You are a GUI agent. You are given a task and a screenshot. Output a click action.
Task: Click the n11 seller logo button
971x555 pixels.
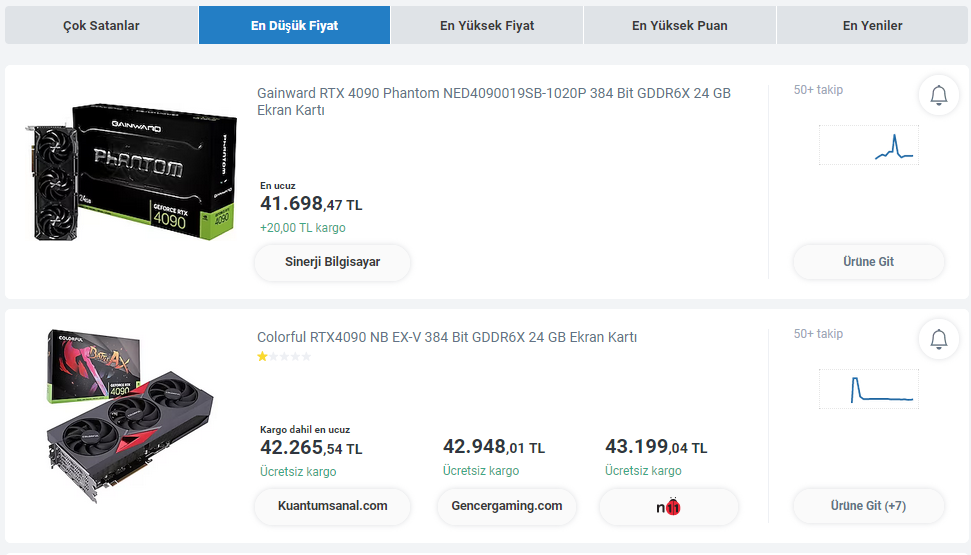coord(668,507)
